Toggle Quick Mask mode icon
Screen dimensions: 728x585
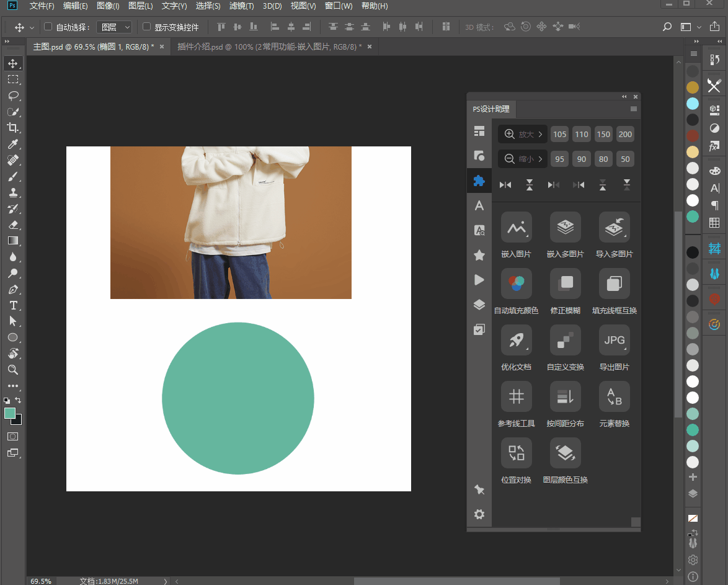pos(13,436)
